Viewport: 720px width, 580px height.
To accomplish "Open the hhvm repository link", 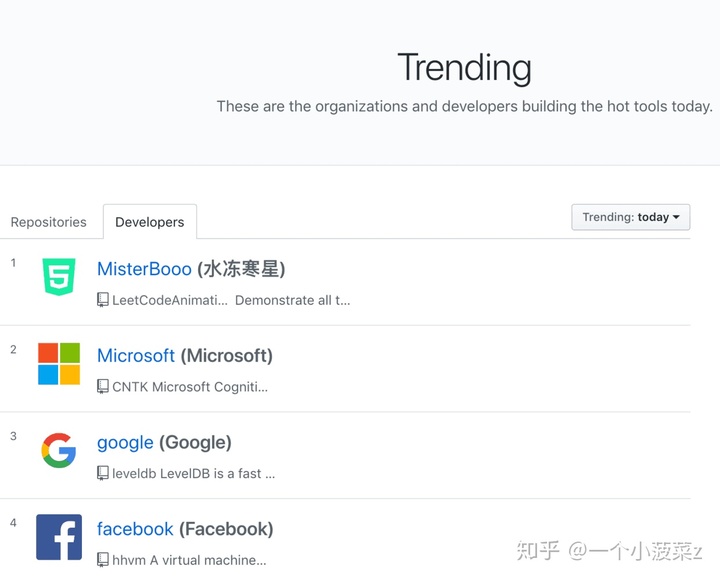I will point(129,560).
